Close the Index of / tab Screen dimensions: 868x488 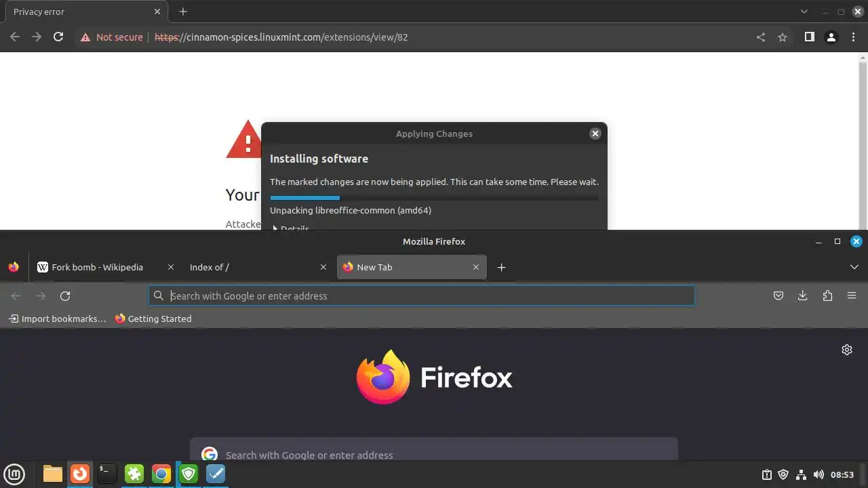coord(323,267)
